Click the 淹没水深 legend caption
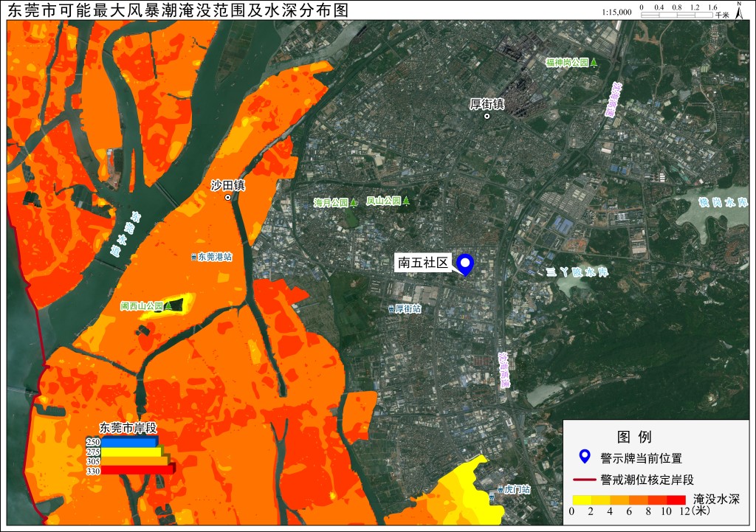This screenshot has width=756, height=532. tap(716, 499)
